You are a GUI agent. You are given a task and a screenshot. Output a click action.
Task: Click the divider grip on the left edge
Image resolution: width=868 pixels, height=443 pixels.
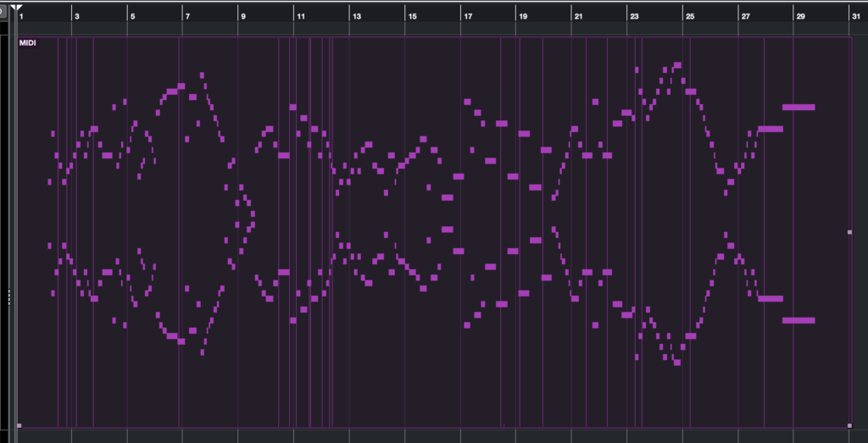point(8,296)
